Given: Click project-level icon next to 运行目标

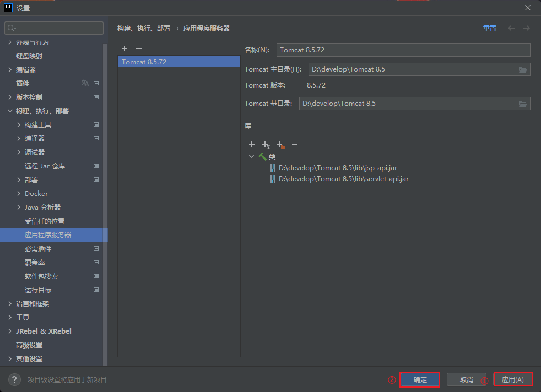Looking at the screenshot, I should pyautogui.click(x=96, y=290).
